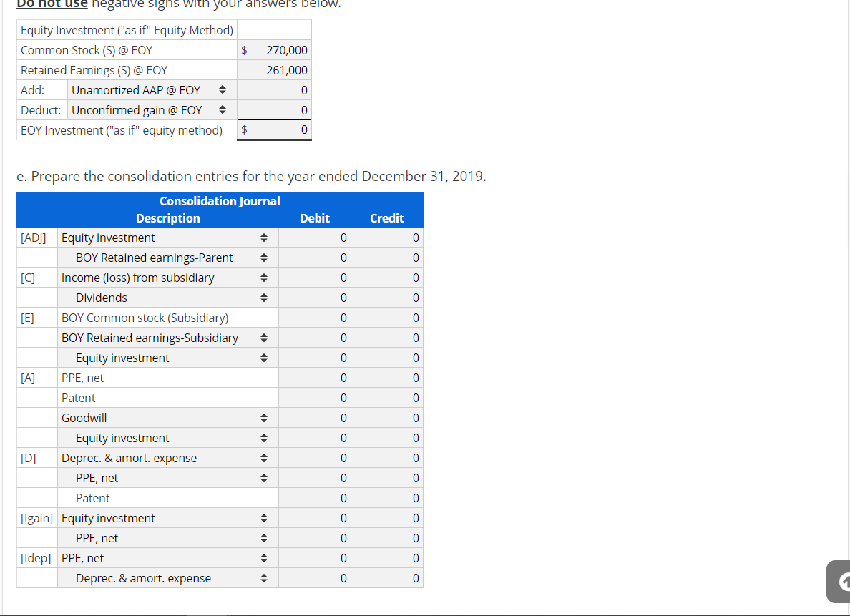Click the Common Stock (S) @ EOY amount field
Screen dimensions: 850x616
click(274, 50)
